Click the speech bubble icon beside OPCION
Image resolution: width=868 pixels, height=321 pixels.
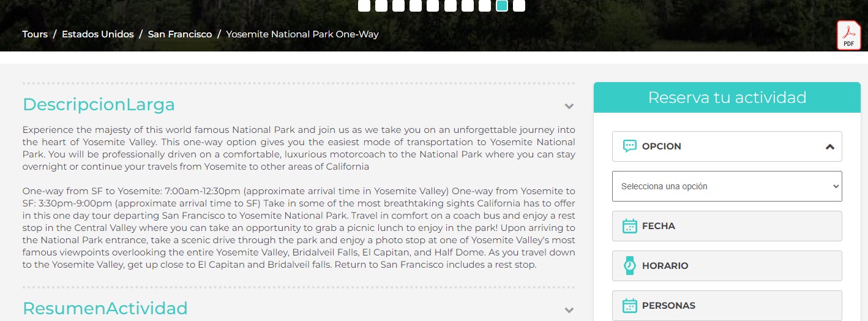tap(629, 146)
